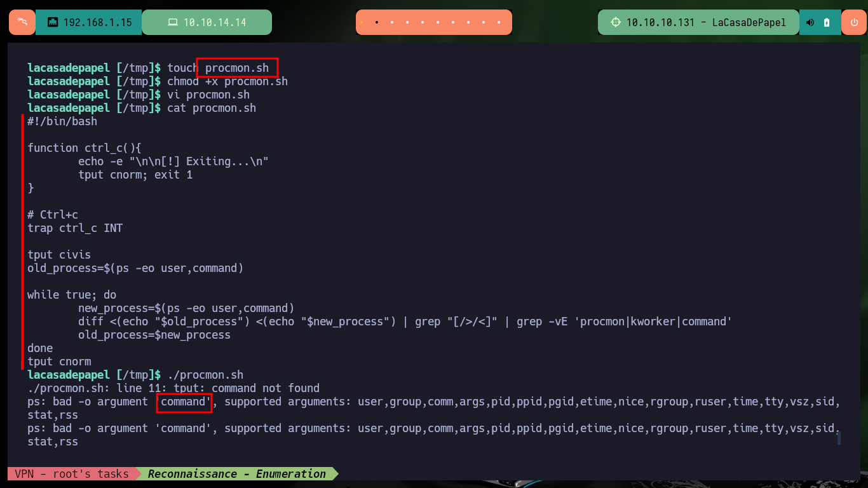Screen dimensions: 868x488
Task: Click the "#!/bin/bash" shebang line
Action: click(62, 121)
